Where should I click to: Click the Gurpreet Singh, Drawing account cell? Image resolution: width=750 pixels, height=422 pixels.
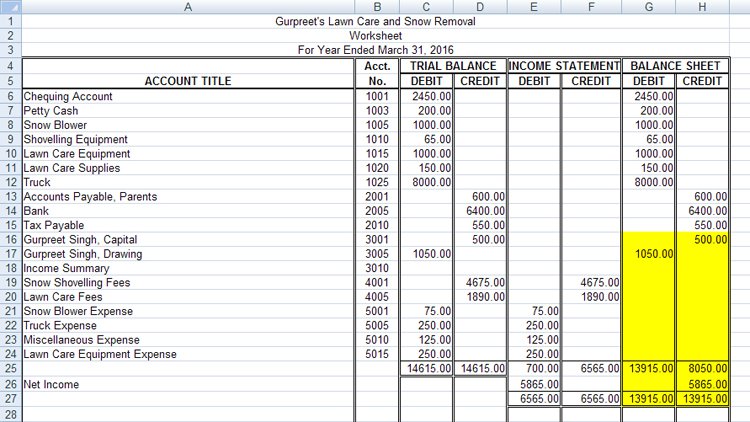click(187, 254)
